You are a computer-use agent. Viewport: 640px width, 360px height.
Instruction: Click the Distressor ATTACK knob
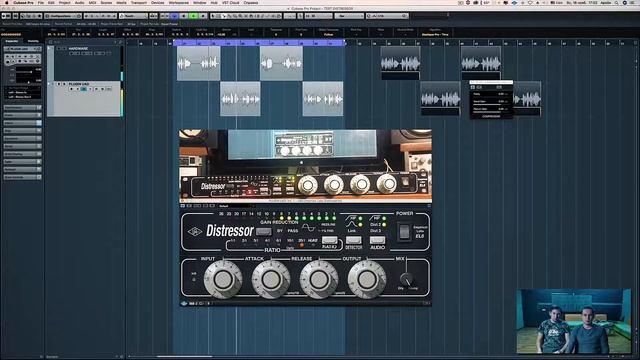coord(271,279)
